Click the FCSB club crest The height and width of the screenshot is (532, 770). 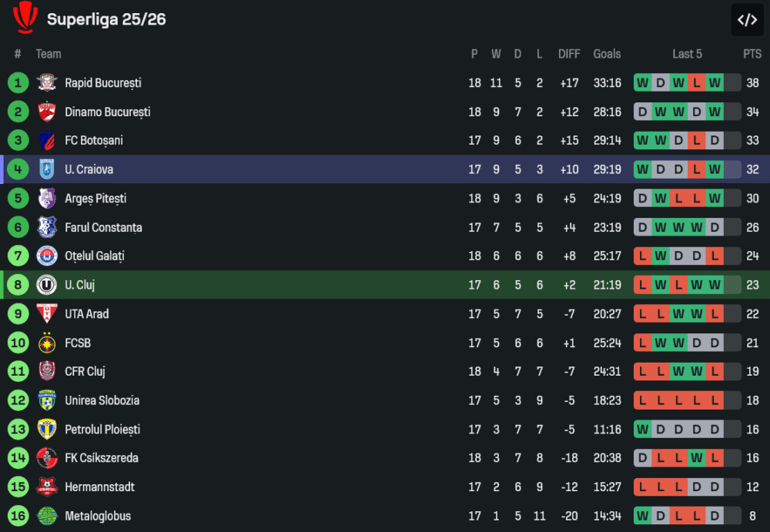[47, 343]
